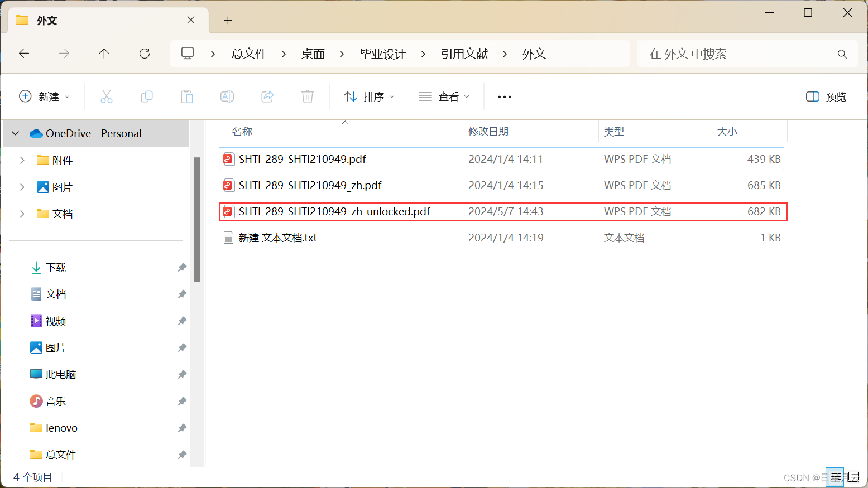Screen dimensions: 868x488
Task: Expand the chevron after 毕业设计 in address bar
Action: 423,54
